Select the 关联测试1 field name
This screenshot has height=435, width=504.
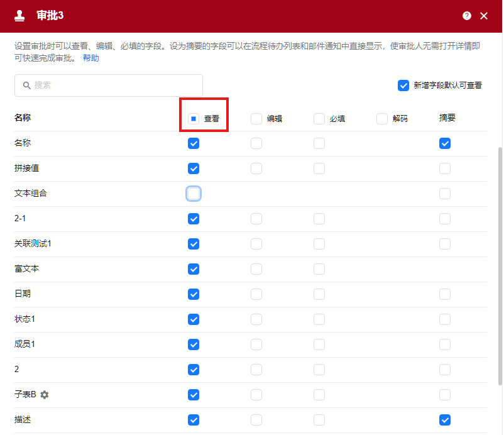(x=33, y=244)
